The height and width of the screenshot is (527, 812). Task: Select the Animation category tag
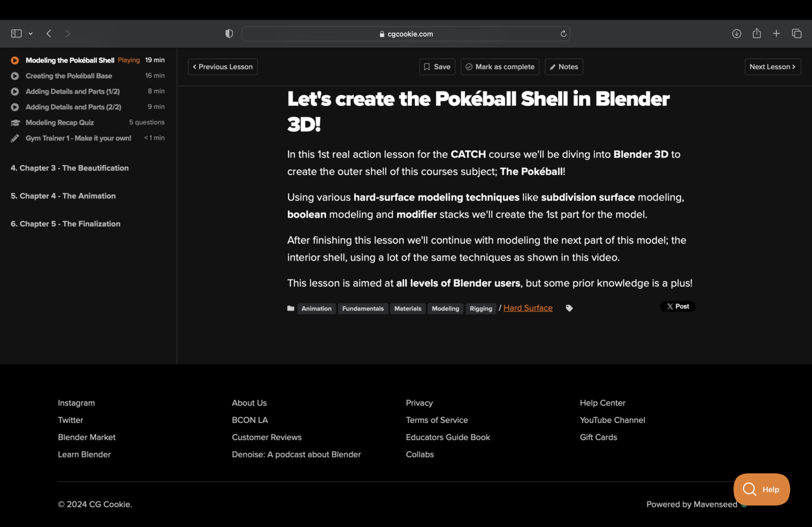[317, 308]
